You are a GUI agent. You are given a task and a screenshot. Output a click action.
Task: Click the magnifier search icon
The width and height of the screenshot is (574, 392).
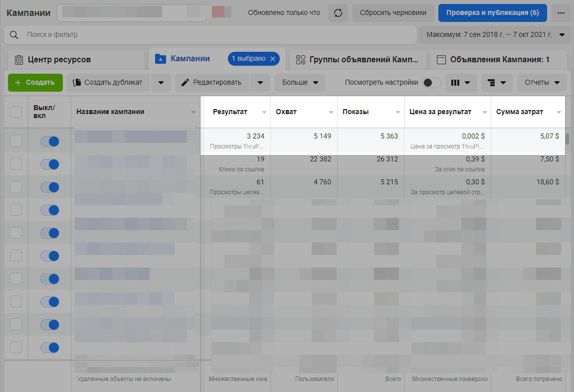pos(15,35)
